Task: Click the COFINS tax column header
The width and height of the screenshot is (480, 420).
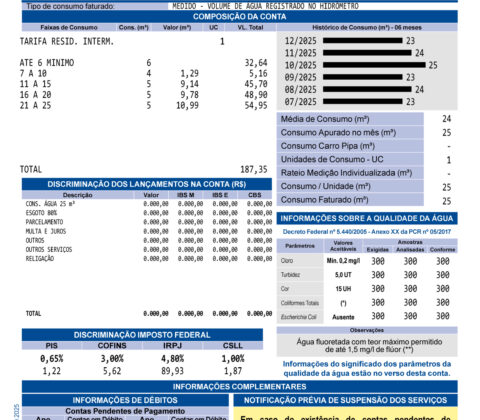Action: [x=112, y=346]
